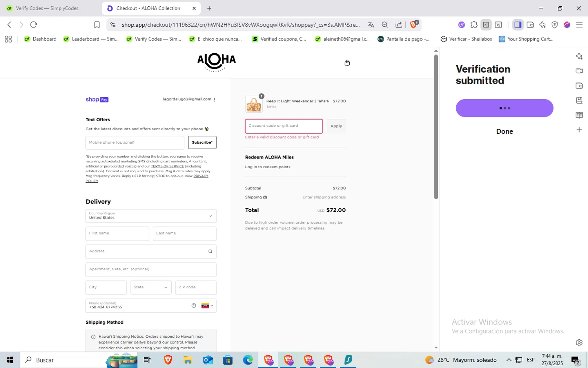Reload the checkout page
The image size is (588, 368).
[x=34, y=25]
